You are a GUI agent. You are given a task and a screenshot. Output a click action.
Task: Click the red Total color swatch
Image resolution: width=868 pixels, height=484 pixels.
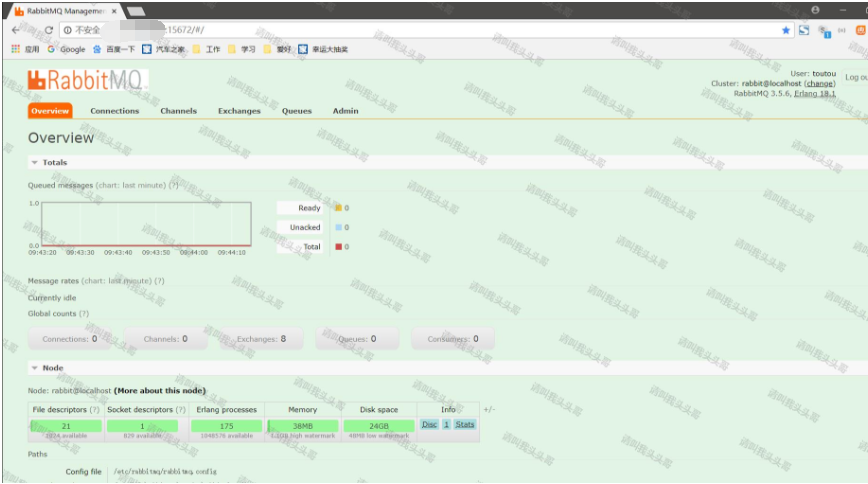338,247
